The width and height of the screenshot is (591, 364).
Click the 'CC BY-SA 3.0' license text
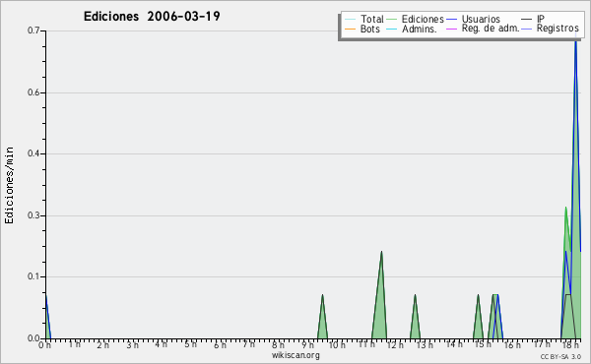tap(560, 356)
